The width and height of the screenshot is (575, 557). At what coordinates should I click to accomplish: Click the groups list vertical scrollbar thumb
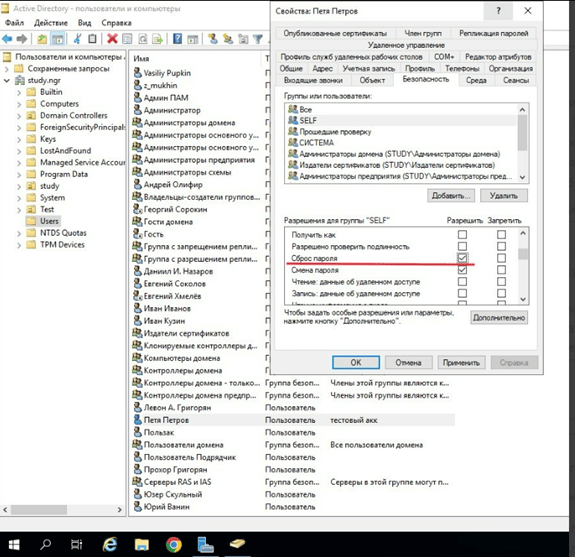tap(523, 132)
